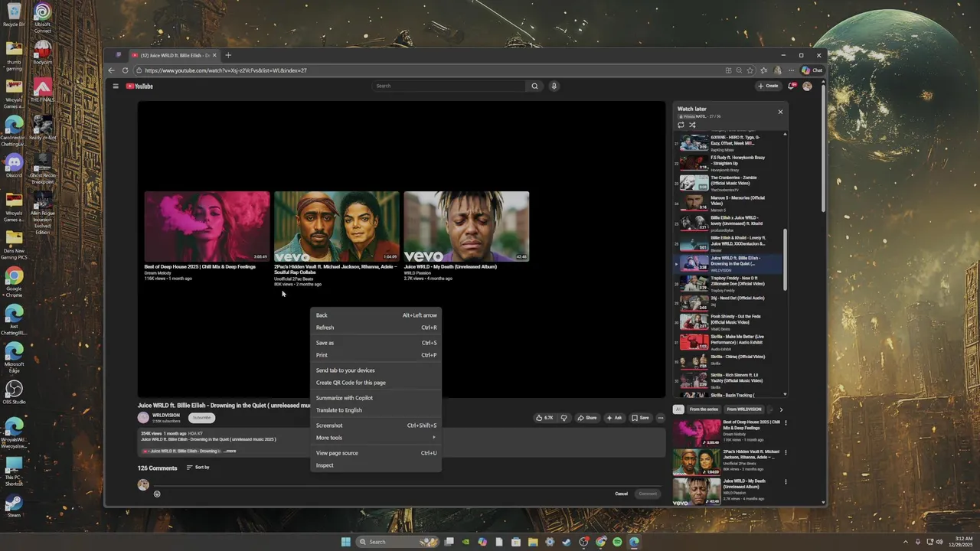Open Discord desktop shortcut
The height and width of the screenshot is (551, 980).
(14, 165)
